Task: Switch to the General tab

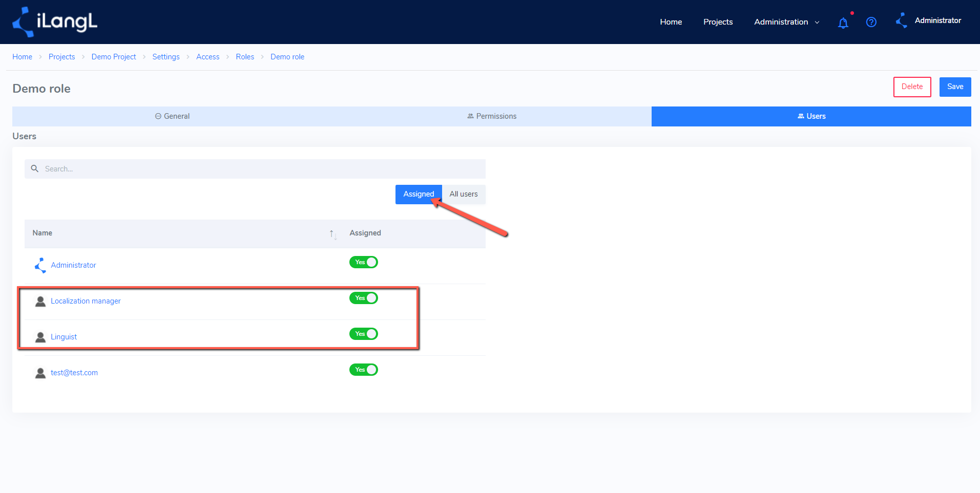Action: click(172, 116)
